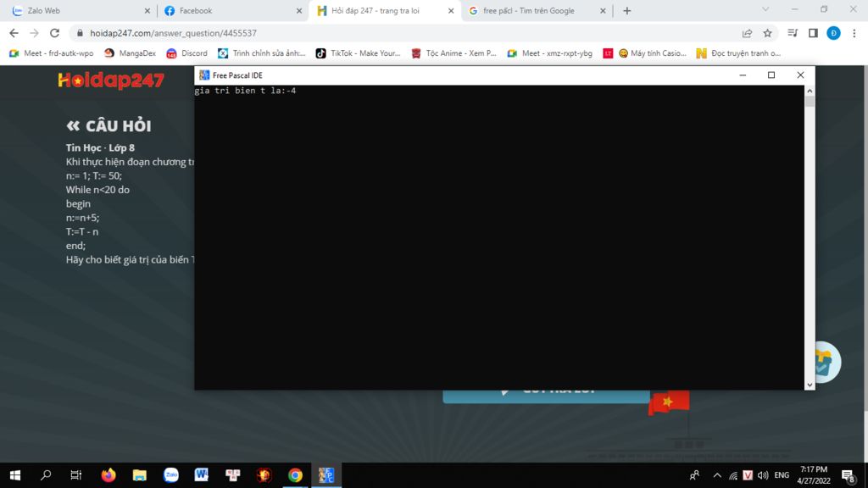Open the Windows Start menu

point(15,475)
